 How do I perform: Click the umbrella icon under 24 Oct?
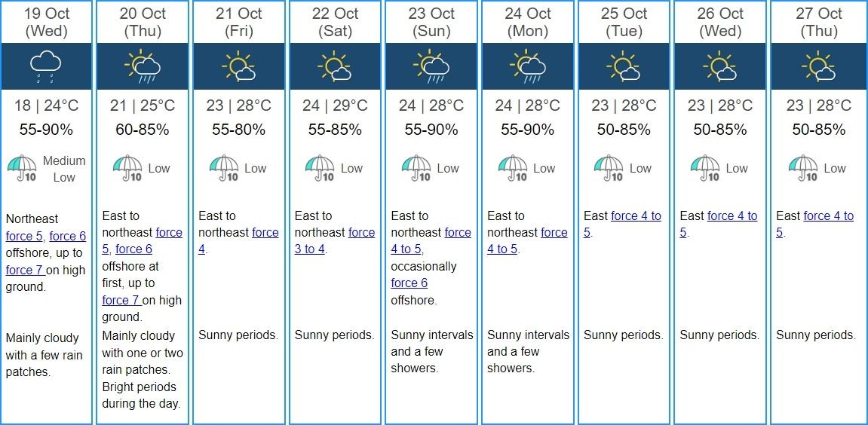tap(513, 168)
